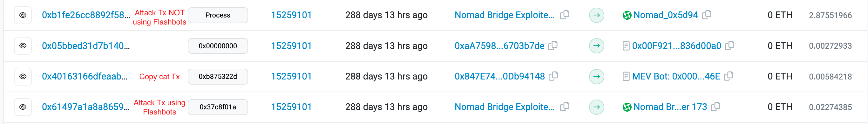The height and width of the screenshot is (124, 868).
Task: Click the 0xb875322d method badge
Action: point(218,77)
